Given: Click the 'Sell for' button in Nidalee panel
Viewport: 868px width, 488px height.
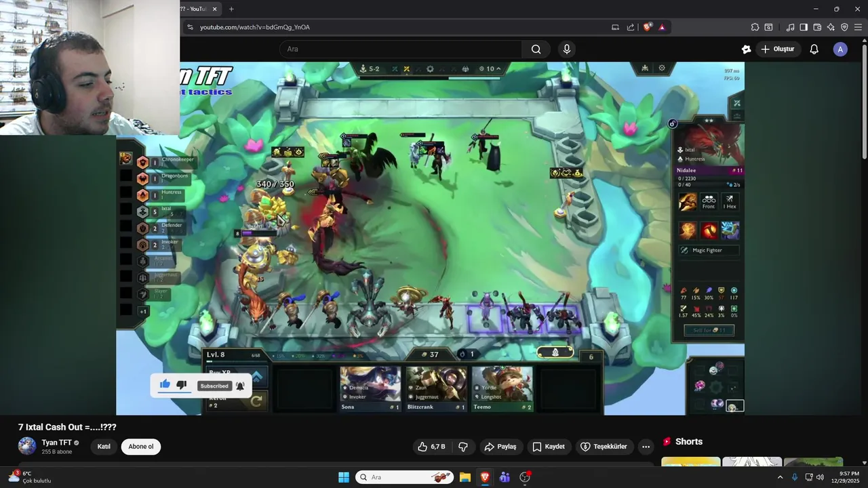Looking at the screenshot, I should (709, 330).
